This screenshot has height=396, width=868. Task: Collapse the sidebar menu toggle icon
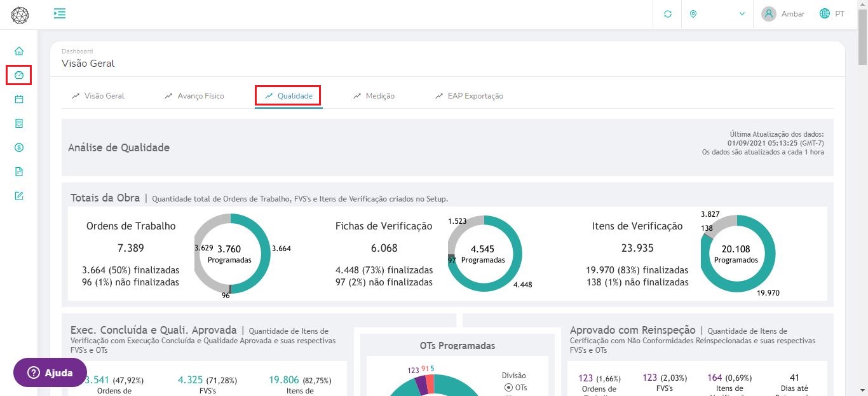pos(60,13)
